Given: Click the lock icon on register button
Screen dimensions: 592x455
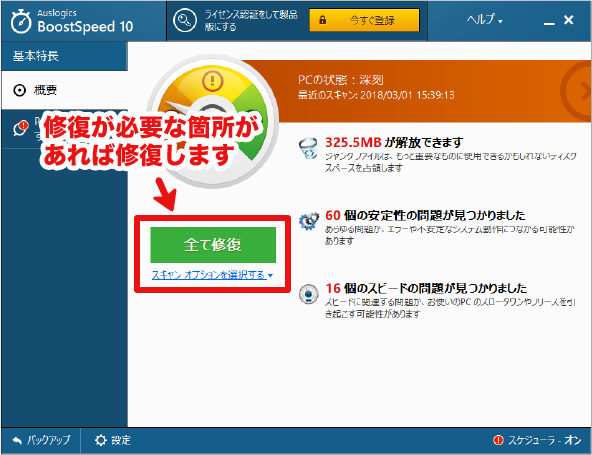Looking at the screenshot, I should click(322, 20).
